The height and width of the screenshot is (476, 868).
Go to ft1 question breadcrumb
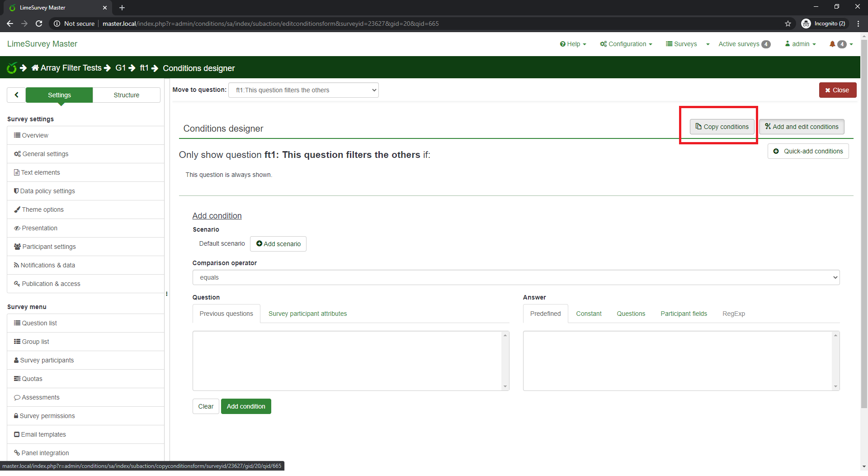click(144, 68)
